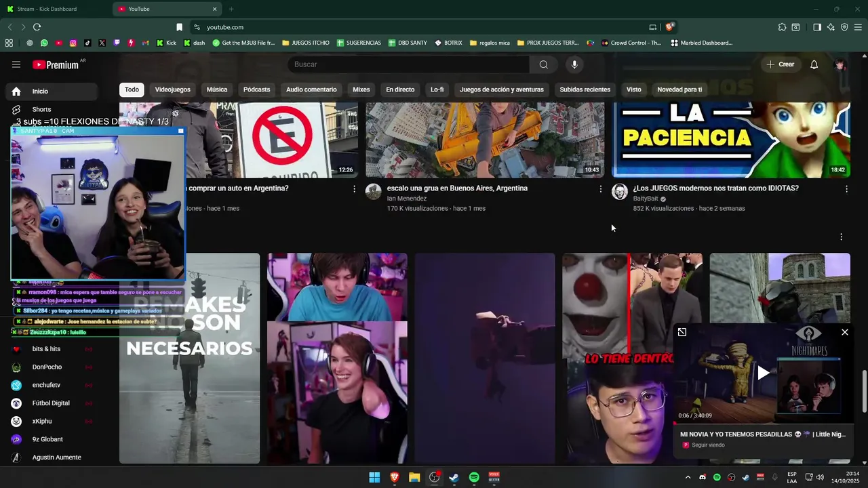Open the account avatar menu

point(840,64)
